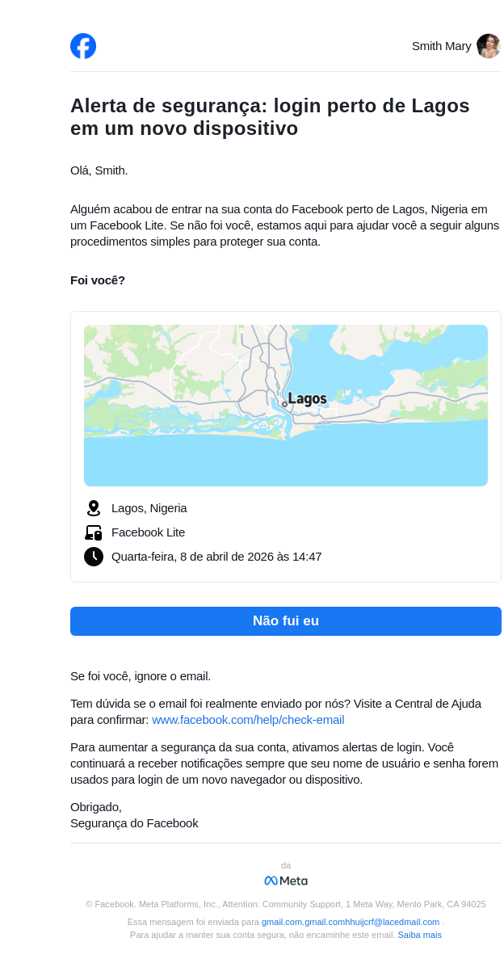Open the facebook.com/help/check-email link
Image resolution: width=504 pixels, height=980 pixels.
pyautogui.click(x=248, y=720)
